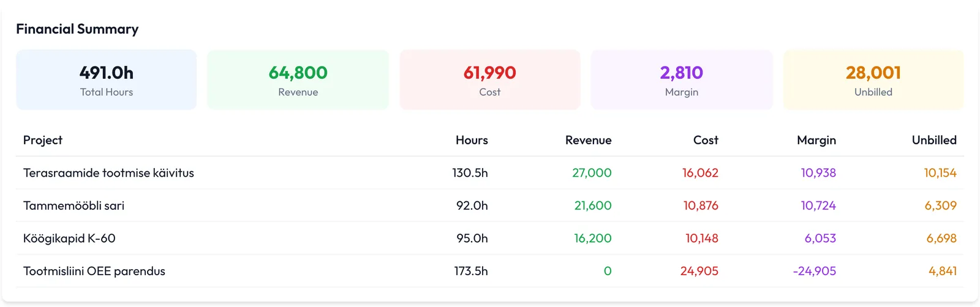Click the 16,200 revenue value
980x307 pixels.
coord(593,239)
